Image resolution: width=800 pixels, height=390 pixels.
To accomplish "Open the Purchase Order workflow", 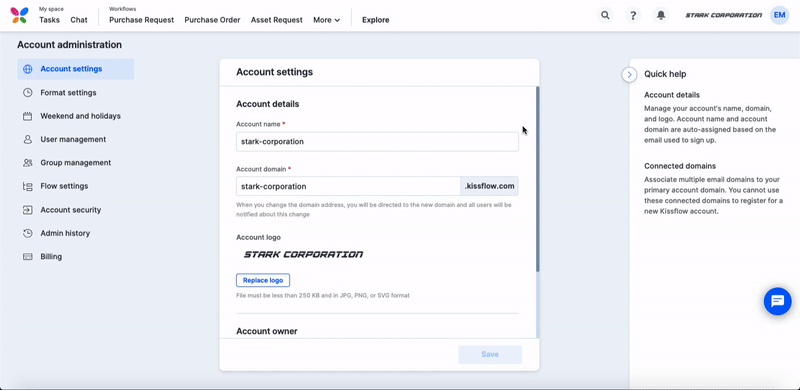I will click(x=212, y=20).
